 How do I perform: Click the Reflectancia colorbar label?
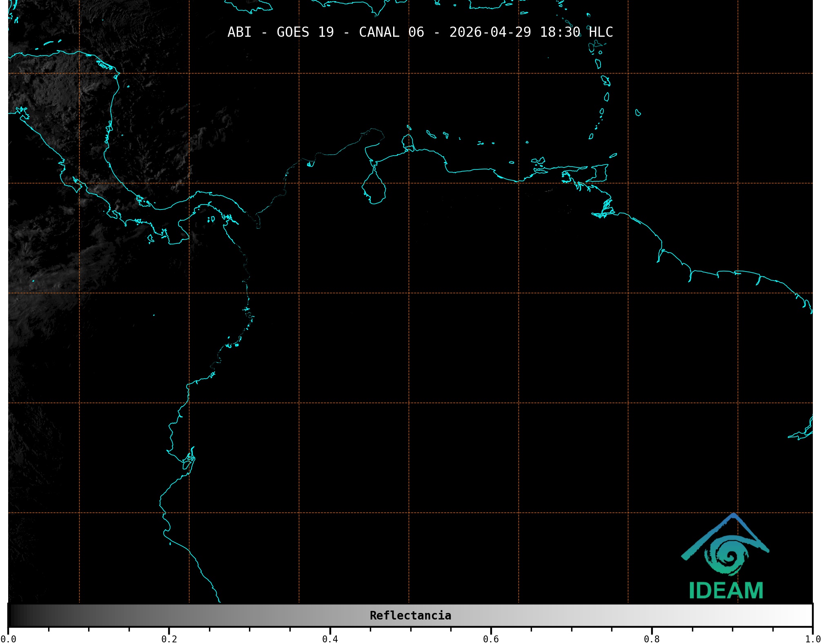410,615
